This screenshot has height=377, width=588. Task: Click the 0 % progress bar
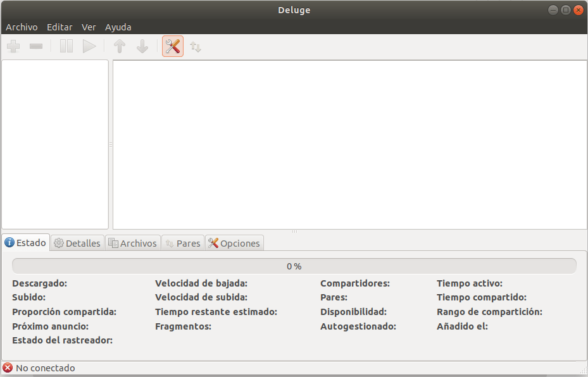click(x=294, y=266)
